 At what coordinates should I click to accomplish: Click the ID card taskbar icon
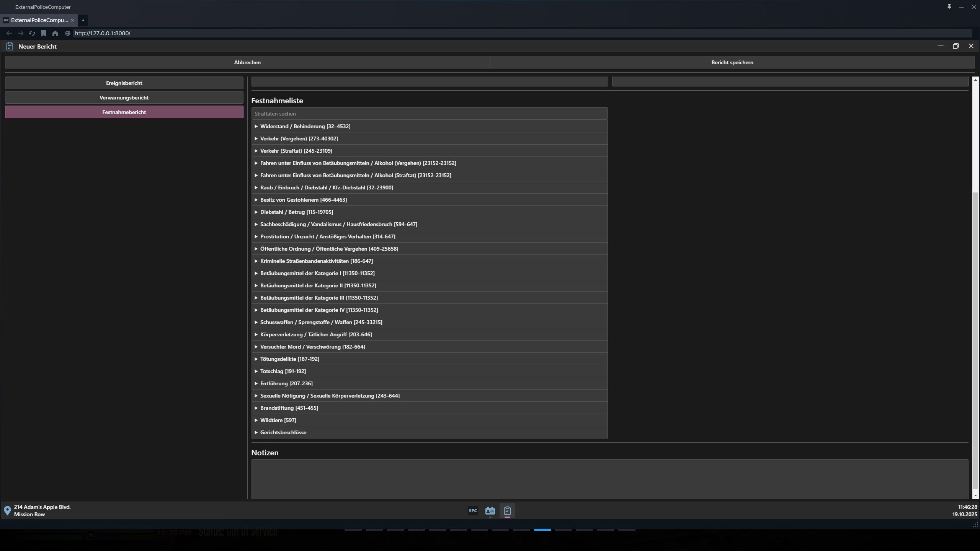tap(490, 510)
